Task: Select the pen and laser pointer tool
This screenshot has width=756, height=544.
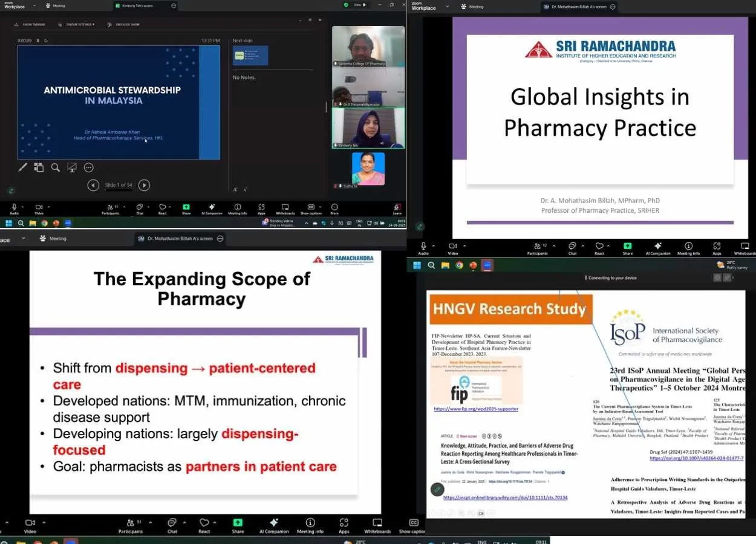Action: 23,167
